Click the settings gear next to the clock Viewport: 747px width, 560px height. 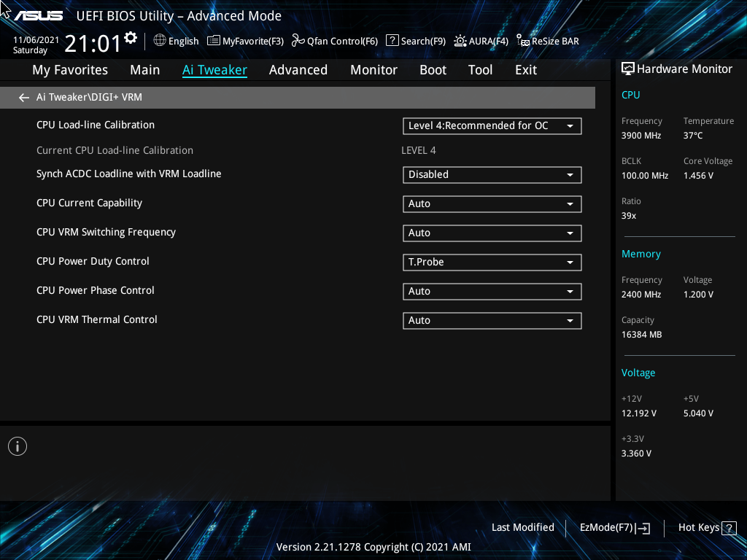pos(130,38)
